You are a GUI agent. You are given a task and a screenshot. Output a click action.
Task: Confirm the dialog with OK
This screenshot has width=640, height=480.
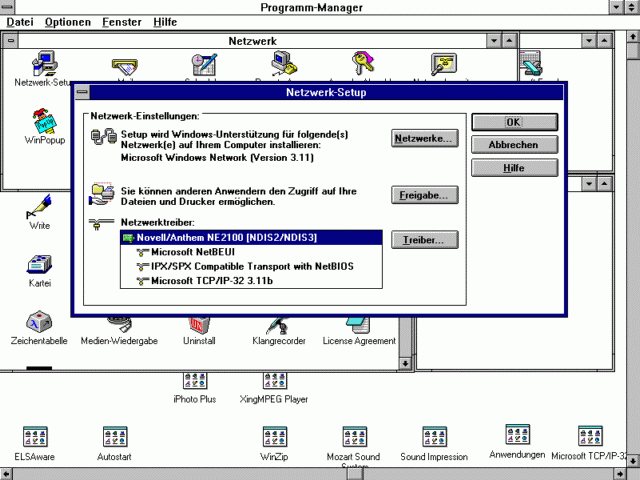click(513, 122)
